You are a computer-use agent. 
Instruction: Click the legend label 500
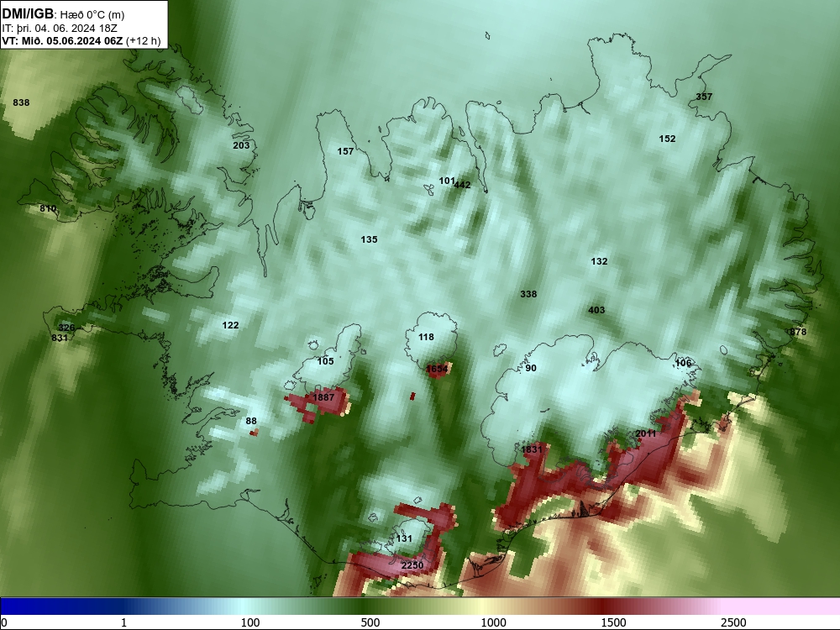pos(370,622)
